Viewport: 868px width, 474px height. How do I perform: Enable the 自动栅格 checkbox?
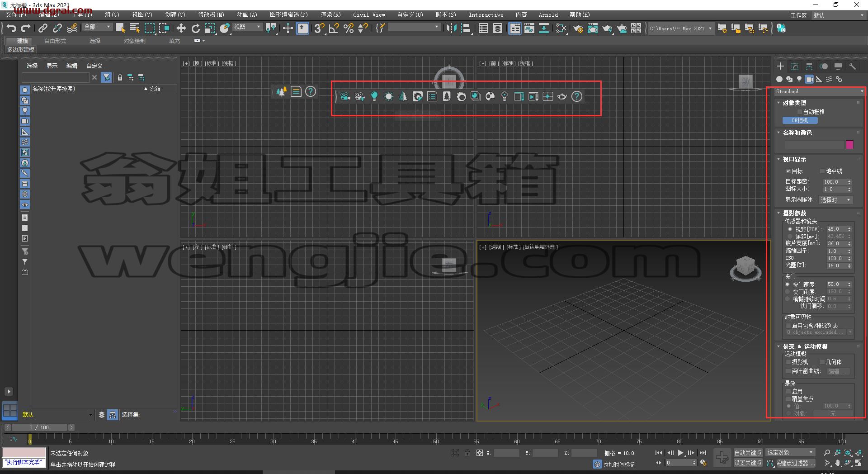(x=800, y=112)
